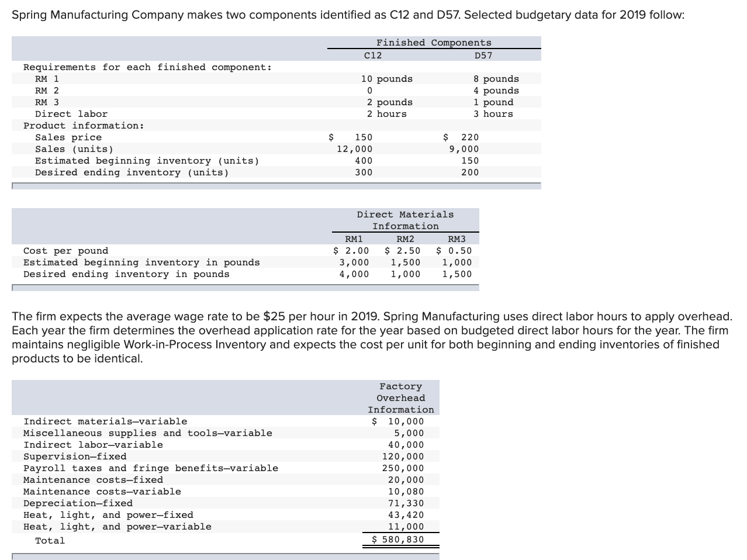The width and height of the screenshot is (747, 560).
Task: Click the 'Direct Materials Information' header
Action: point(406,220)
